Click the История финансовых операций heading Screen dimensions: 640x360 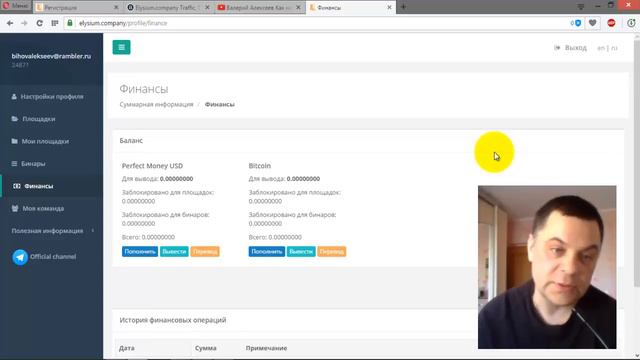tap(173, 320)
